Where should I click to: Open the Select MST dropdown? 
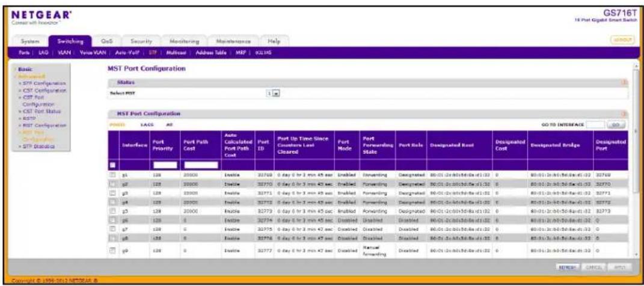(274, 94)
